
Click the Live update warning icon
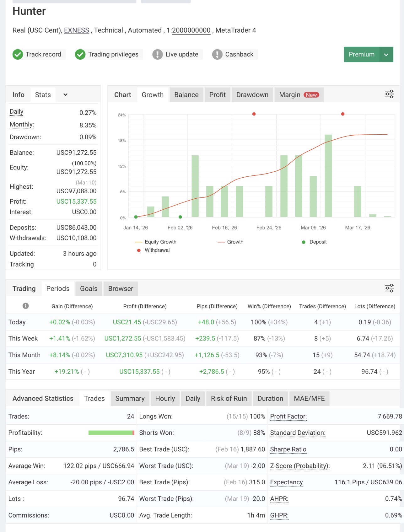coord(157,54)
